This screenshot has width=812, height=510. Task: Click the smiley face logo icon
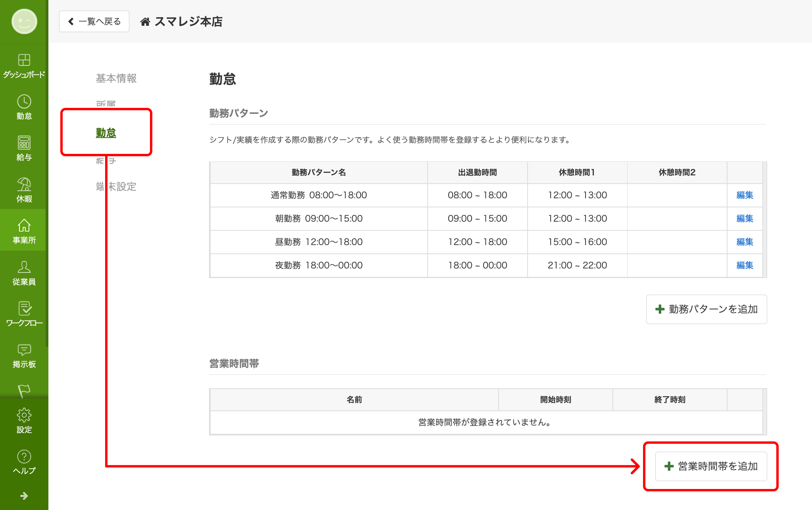(x=24, y=21)
